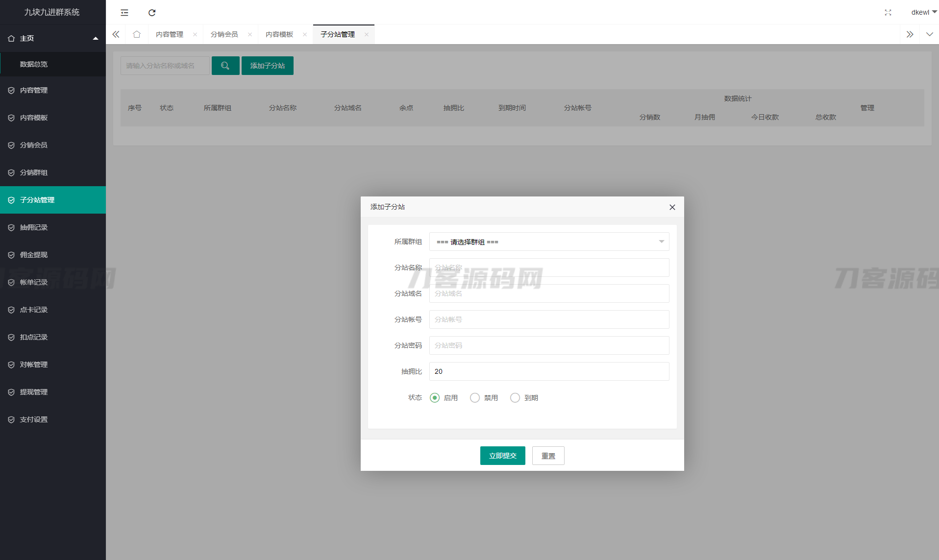Switch to the 内容管理 tab
The width and height of the screenshot is (939, 560).
pos(170,34)
